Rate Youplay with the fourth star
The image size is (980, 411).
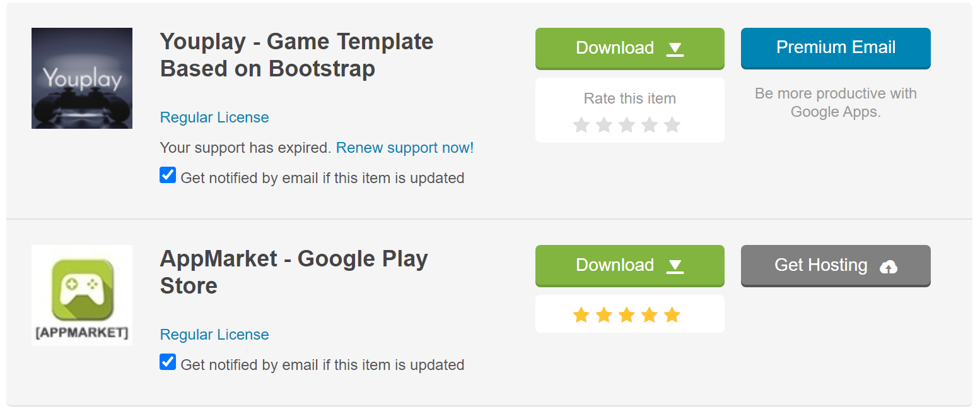[x=650, y=125]
